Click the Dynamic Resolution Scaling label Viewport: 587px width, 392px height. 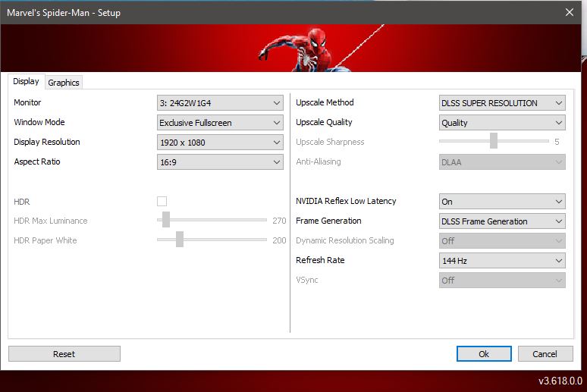pyautogui.click(x=345, y=240)
